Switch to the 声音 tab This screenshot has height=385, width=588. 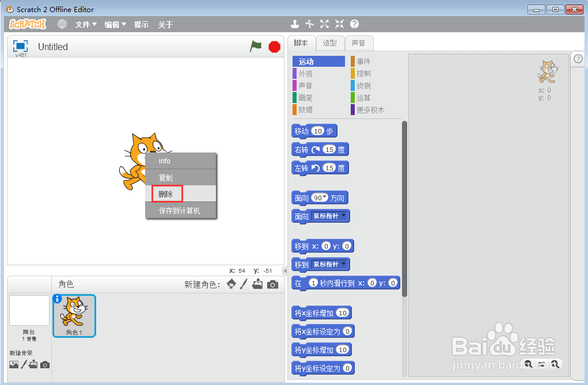click(358, 43)
